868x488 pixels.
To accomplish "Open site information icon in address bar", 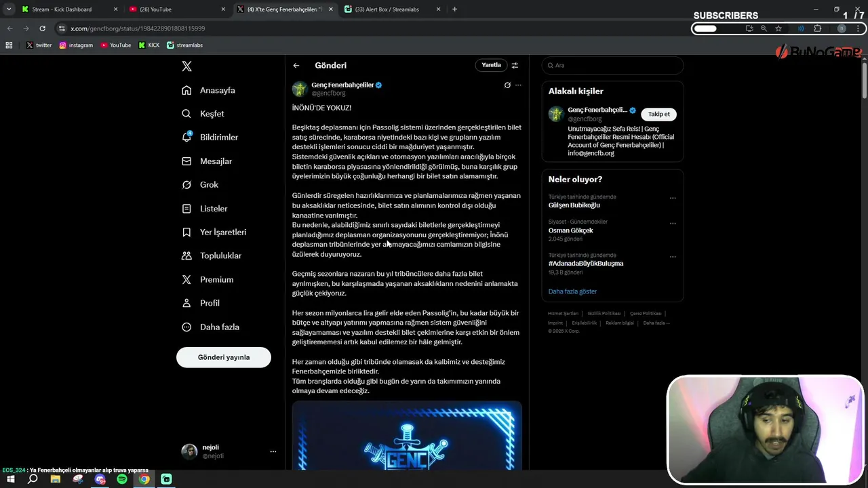I will pos(62,28).
